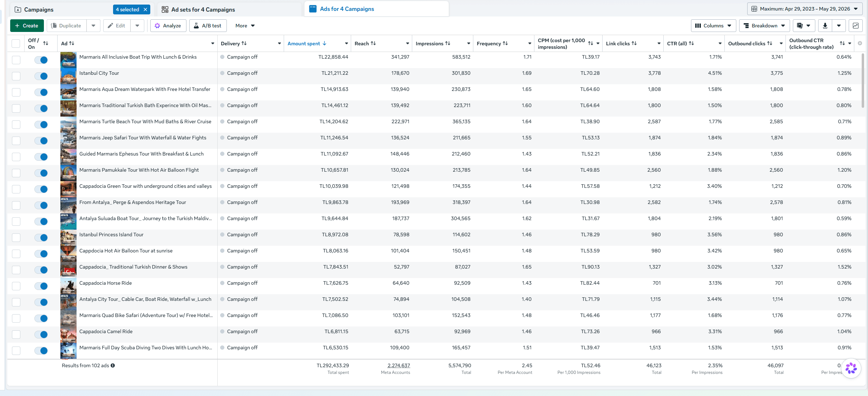Open the charts view icon

point(856,26)
